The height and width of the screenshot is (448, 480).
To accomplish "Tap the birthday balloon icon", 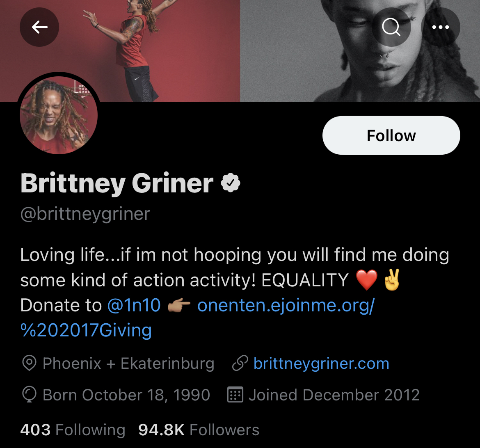I will (x=30, y=395).
